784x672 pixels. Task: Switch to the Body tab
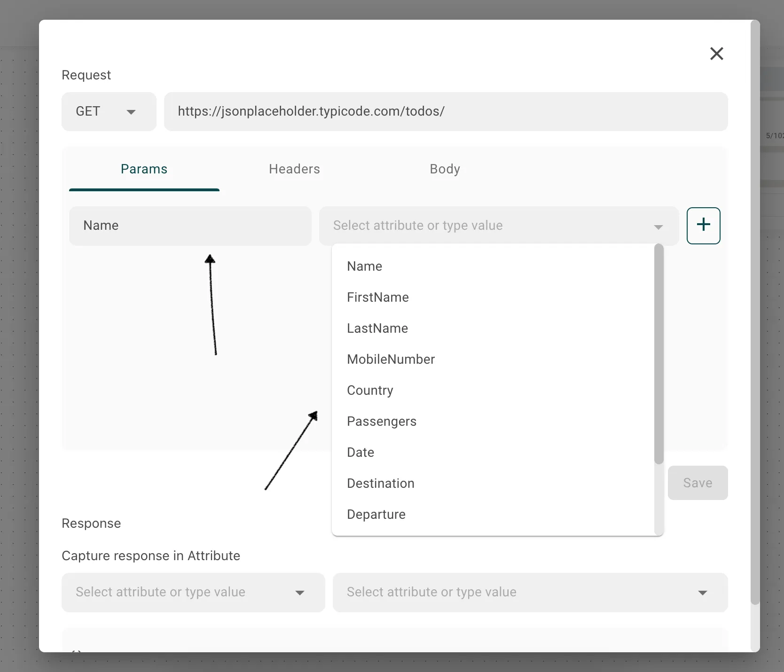[445, 169]
